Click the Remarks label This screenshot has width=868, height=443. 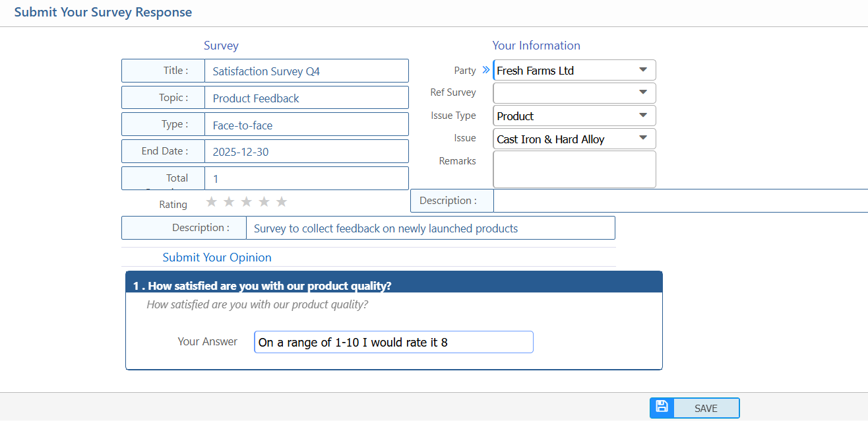457,160
